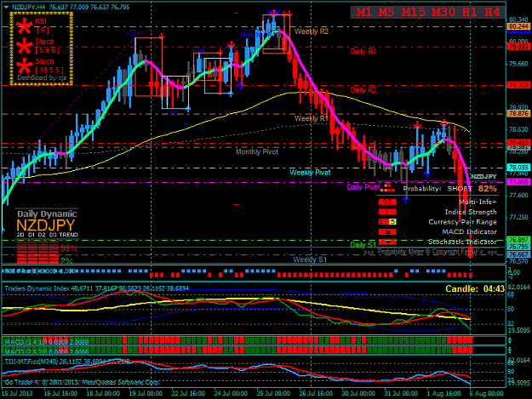
Task: Click the DashBoard by cja caption
Action: click(42, 78)
